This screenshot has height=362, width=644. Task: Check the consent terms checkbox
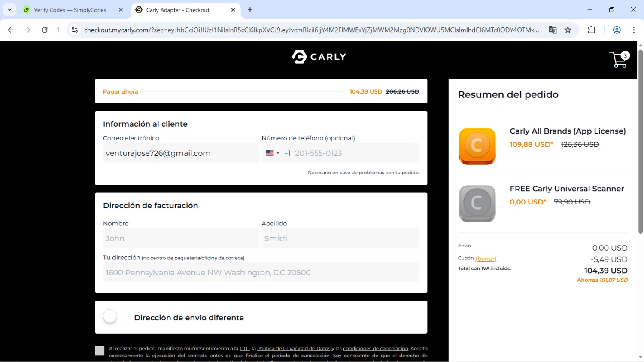point(100,351)
